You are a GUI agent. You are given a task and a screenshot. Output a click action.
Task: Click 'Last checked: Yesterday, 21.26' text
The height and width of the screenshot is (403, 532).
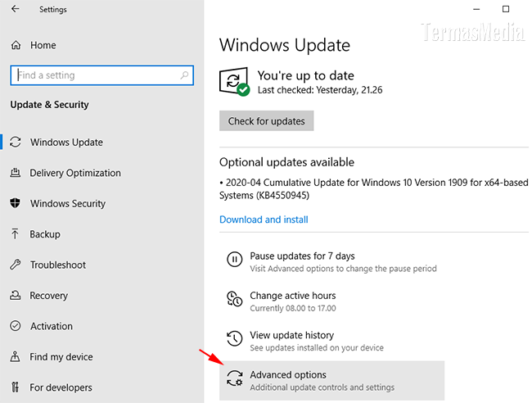pos(320,90)
